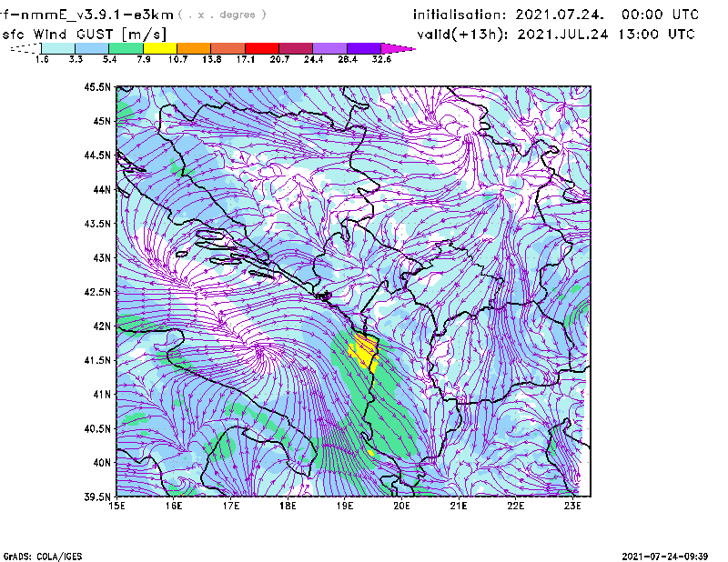Click the 19E longitude label
Image resolution: width=728 pixels, height=562 pixels.
coord(345,506)
